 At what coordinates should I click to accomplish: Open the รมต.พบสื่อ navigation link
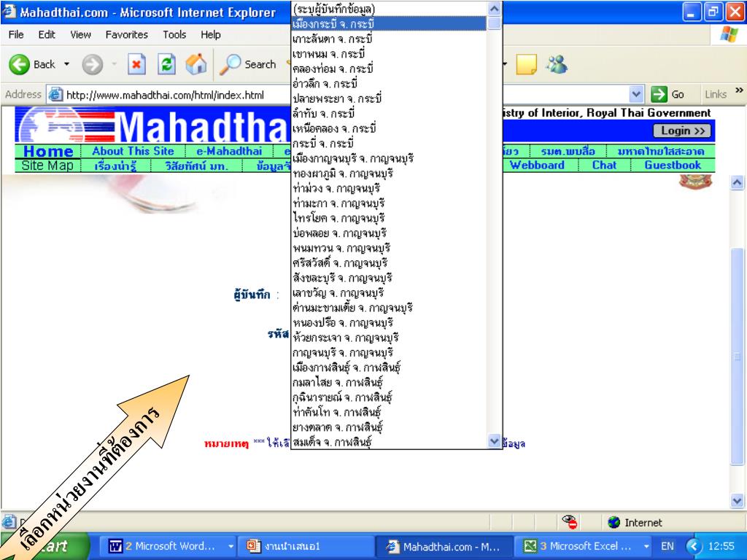pos(568,152)
